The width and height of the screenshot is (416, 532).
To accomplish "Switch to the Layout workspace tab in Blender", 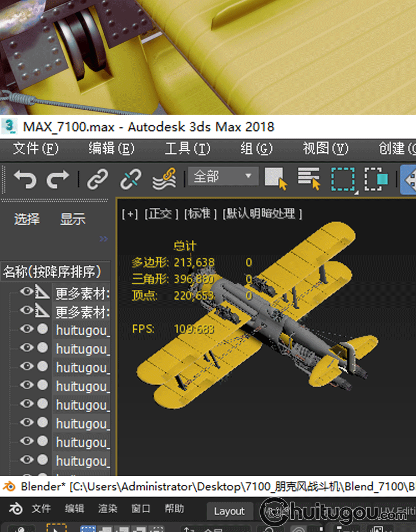I will (x=229, y=511).
